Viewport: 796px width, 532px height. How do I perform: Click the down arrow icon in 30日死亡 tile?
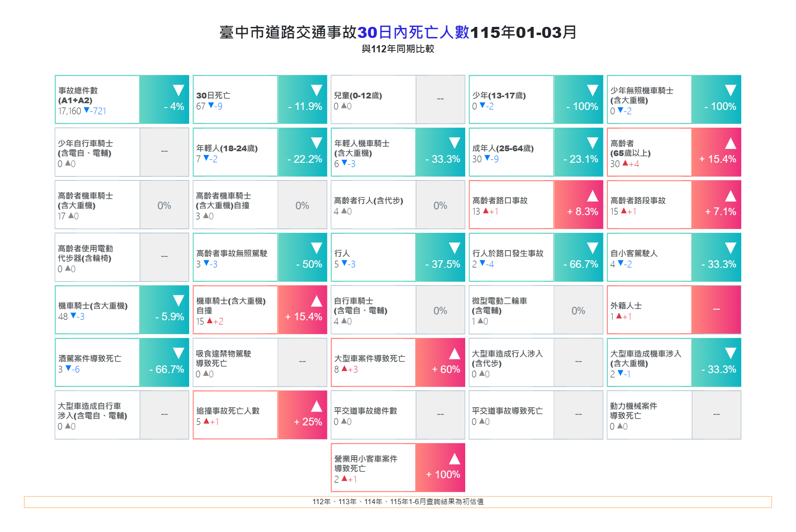316,90
